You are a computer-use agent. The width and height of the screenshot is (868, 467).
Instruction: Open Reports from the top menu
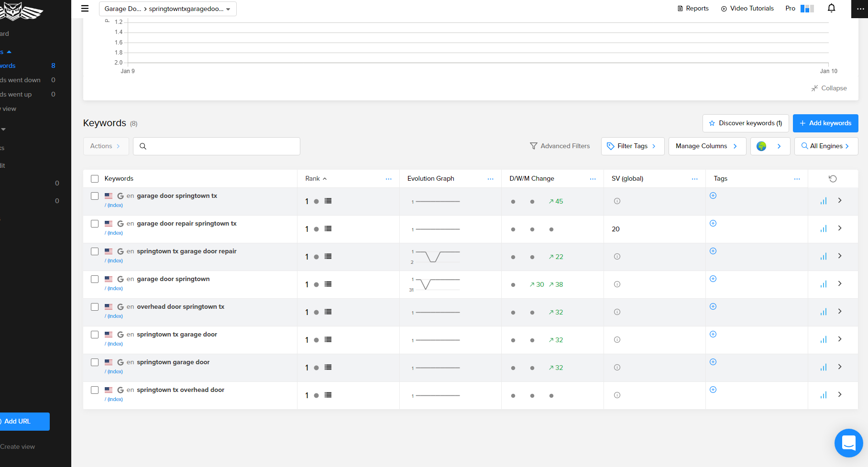click(x=693, y=9)
